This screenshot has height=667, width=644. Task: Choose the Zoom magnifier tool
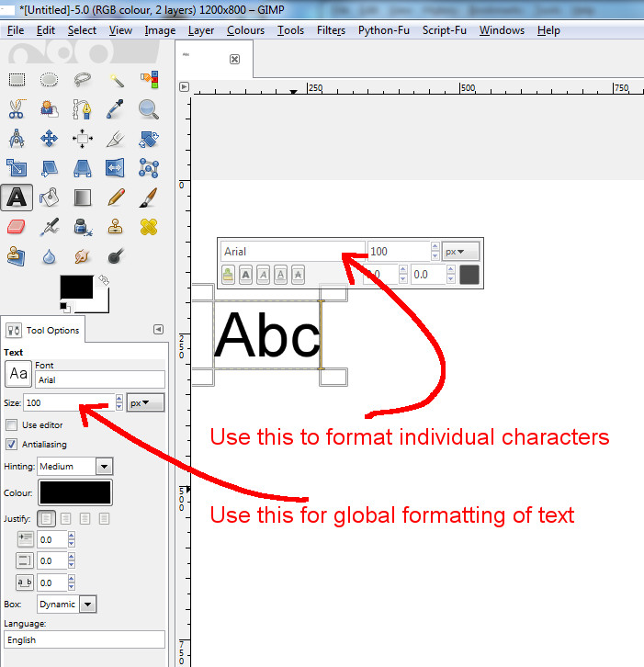point(148,109)
